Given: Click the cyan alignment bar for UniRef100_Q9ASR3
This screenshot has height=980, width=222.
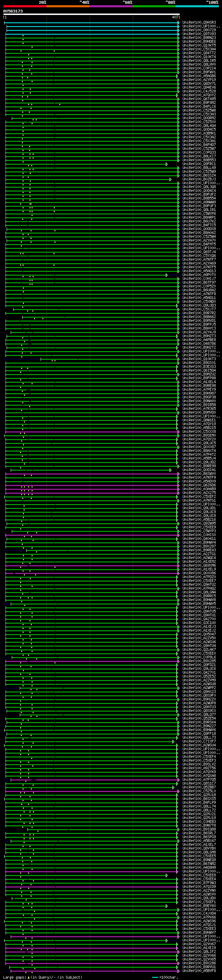Looking at the screenshot, I should pos(92,23).
